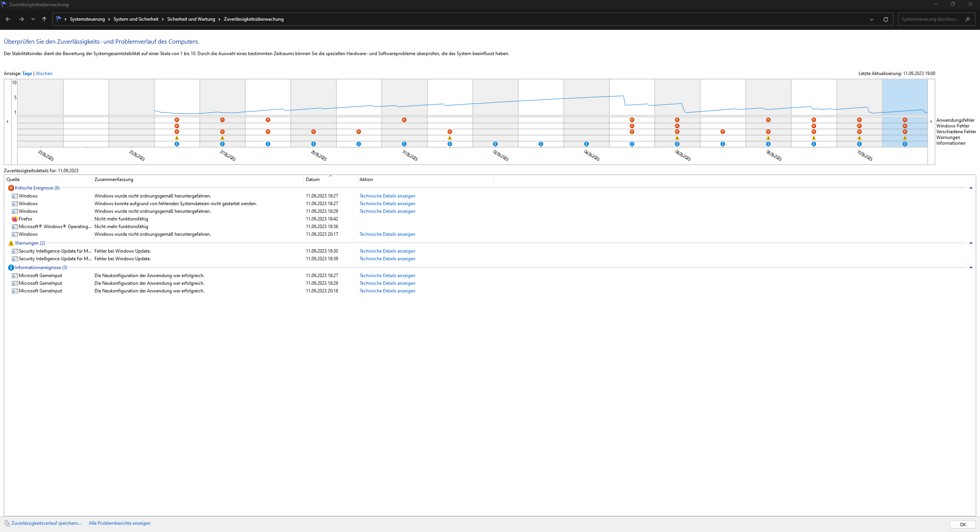The width and height of the screenshot is (980, 532).
Task: Click the search magnifier icon
Action: tap(967, 19)
